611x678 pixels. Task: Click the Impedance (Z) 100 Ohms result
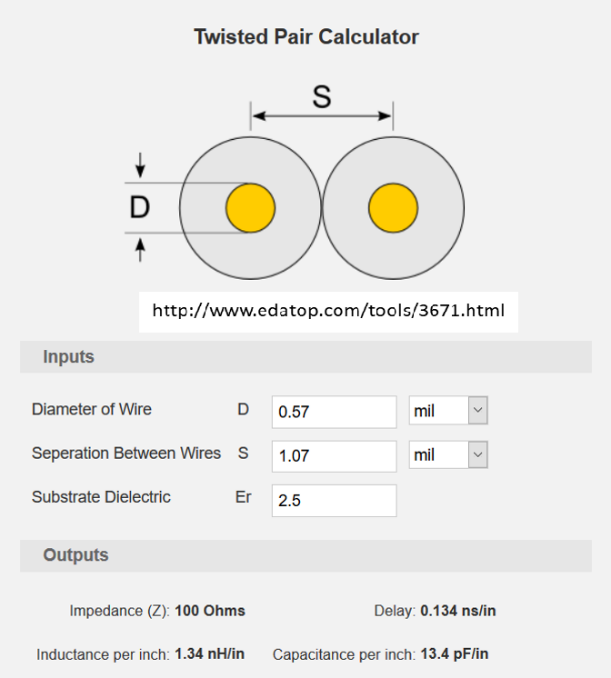tap(157, 610)
